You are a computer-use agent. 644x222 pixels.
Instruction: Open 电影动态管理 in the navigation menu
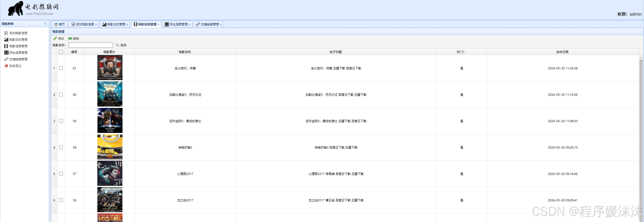(x=18, y=40)
